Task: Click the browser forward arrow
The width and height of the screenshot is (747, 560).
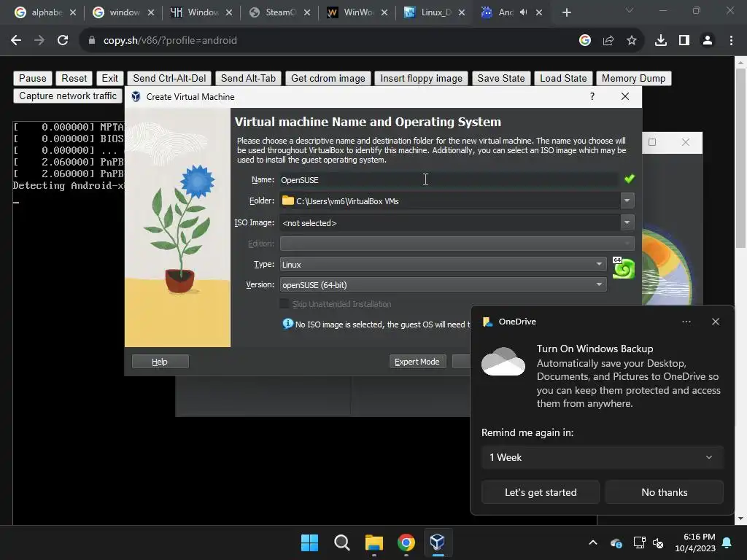Action: click(x=39, y=41)
